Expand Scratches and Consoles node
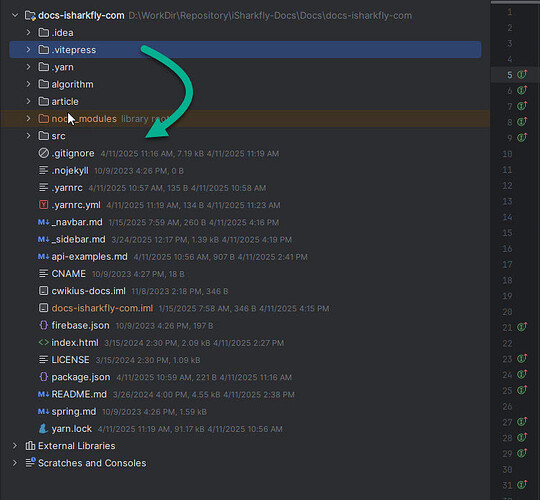The width and height of the screenshot is (540, 500). pyautogui.click(x=15, y=463)
